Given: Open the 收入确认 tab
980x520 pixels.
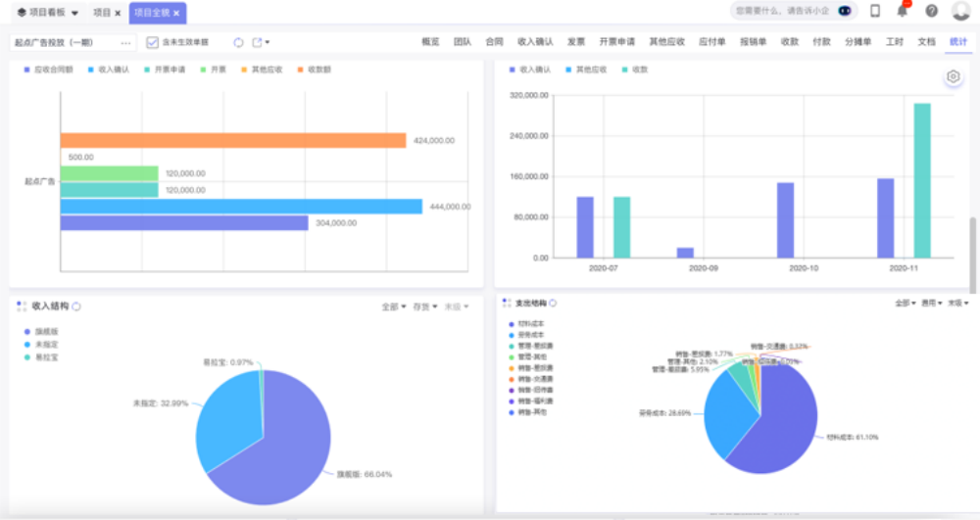Looking at the screenshot, I should (535, 42).
